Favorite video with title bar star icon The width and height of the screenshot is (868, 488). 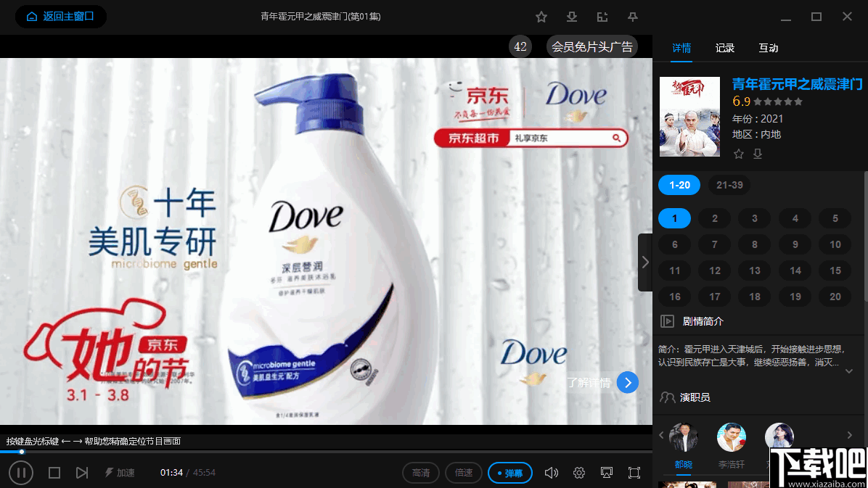pyautogui.click(x=541, y=17)
